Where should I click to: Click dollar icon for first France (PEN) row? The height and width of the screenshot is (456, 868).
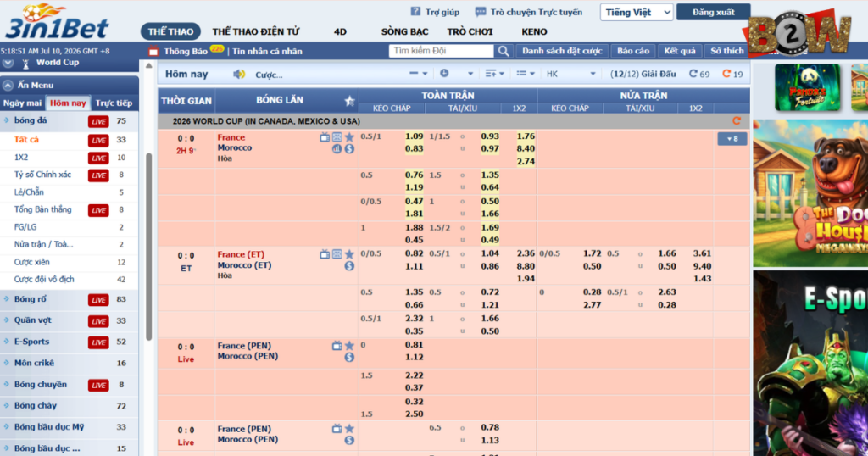coord(349,358)
